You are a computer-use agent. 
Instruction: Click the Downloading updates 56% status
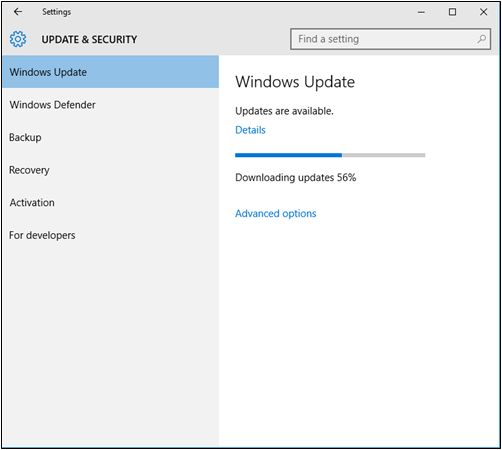[296, 178]
